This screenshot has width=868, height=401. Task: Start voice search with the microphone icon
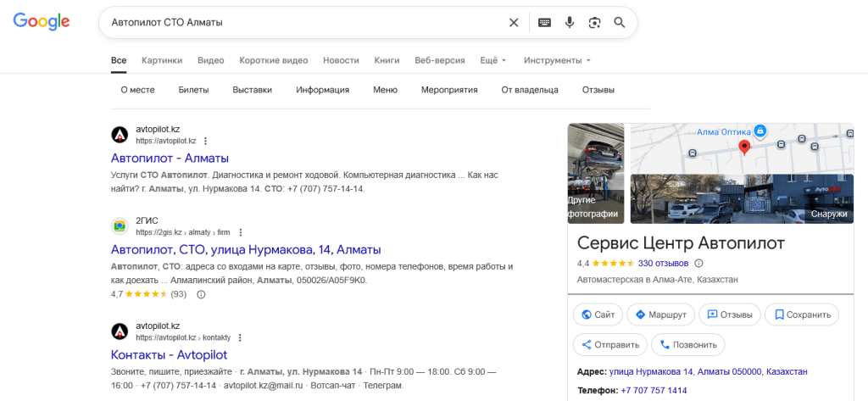pyautogui.click(x=570, y=23)
